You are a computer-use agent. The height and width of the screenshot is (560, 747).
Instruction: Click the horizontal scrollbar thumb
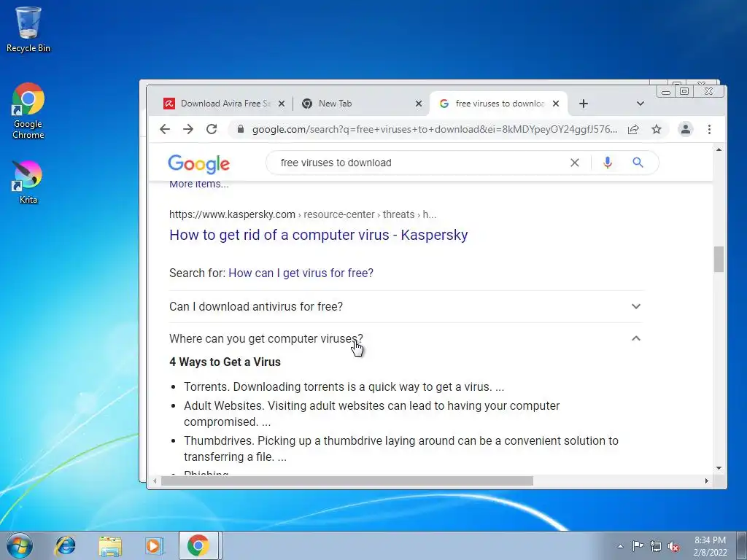point(347,481)
